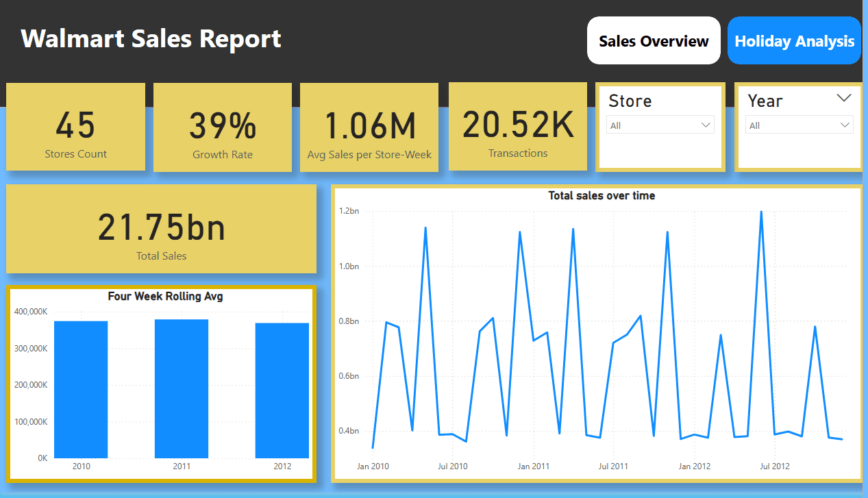The image size is (868, 498).
Task: Click the Jan 2010 axis label
Action: 372,466
